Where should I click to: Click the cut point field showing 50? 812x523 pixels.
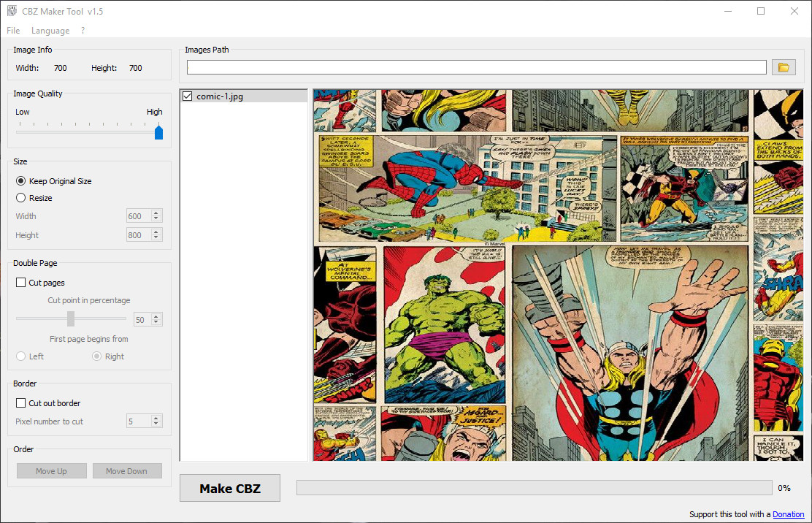tap(142, 319)
